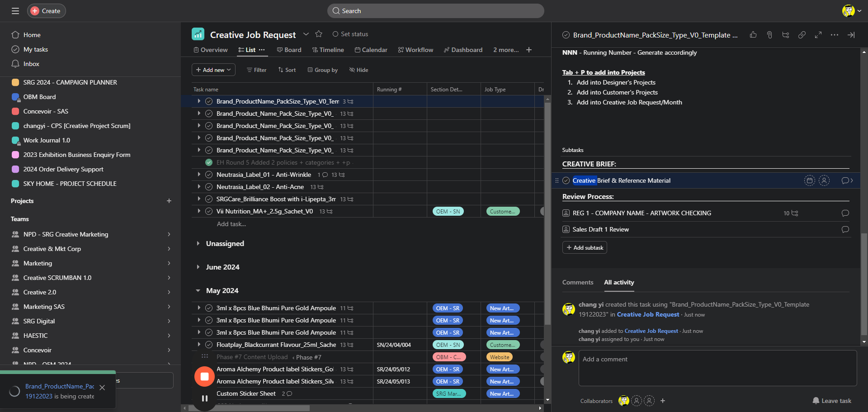Open the Add new dropdown
Screen dimensions: 868x412
(213, 70)
